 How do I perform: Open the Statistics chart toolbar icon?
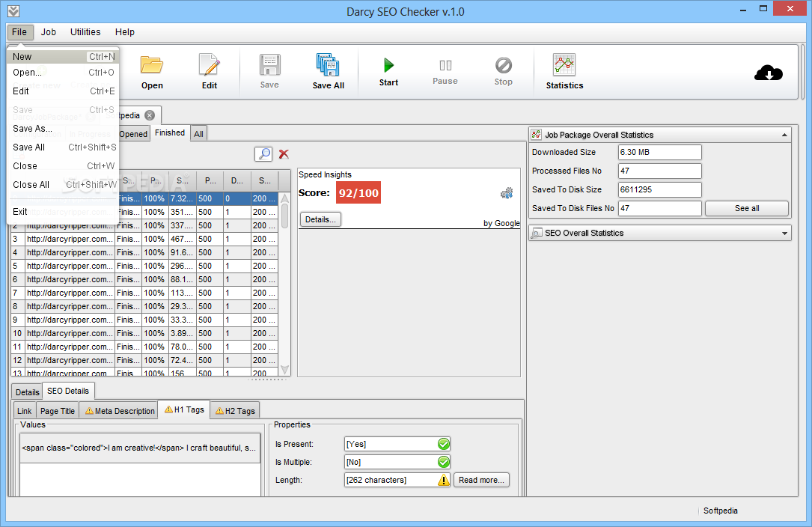point(564,65)
